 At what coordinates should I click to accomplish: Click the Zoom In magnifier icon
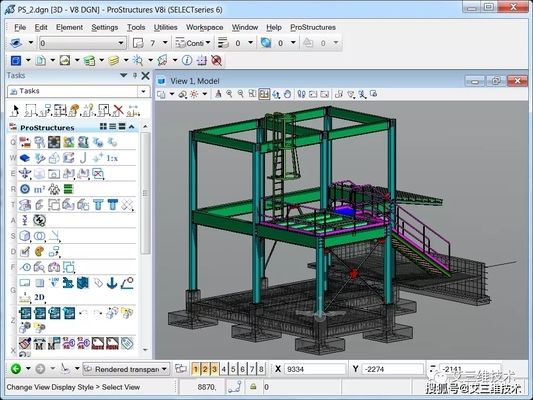click(229, 94)
